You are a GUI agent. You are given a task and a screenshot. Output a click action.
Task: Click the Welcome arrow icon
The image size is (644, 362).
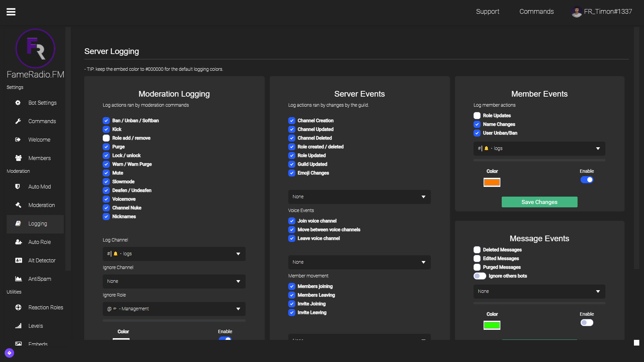pyautogui.click(x=18, y=140)
